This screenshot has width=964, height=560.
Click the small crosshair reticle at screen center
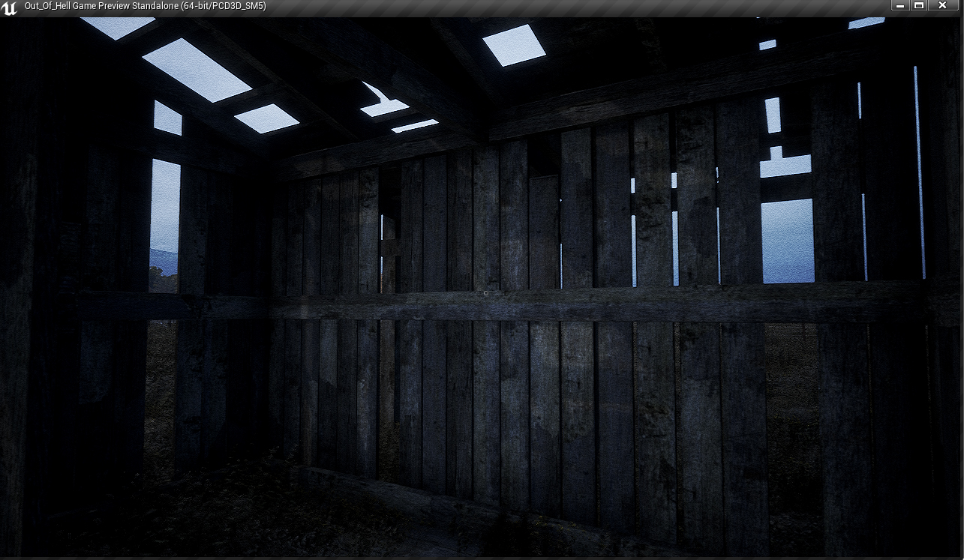[486, 293]
